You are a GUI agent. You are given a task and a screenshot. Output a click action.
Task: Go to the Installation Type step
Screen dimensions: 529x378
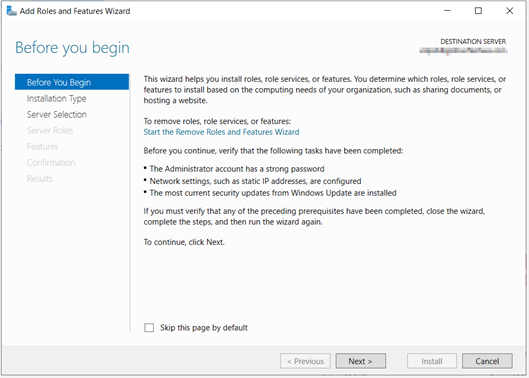pos(56,99)
